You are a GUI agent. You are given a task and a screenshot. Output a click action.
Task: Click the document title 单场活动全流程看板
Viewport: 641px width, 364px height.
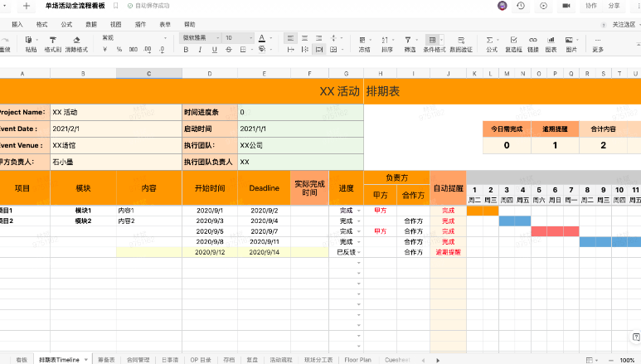75,6
